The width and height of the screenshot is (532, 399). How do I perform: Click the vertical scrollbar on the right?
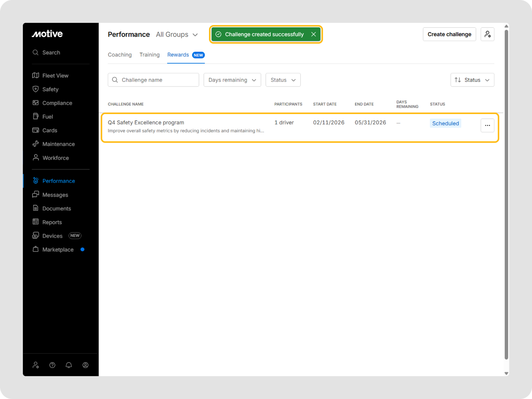(x=506, y=193)
